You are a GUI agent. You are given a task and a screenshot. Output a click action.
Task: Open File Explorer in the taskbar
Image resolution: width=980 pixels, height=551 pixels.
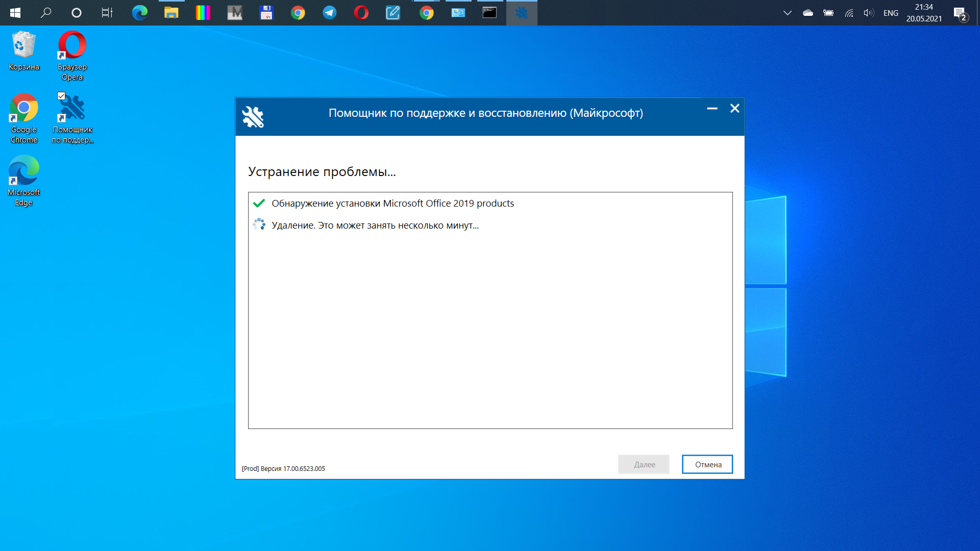[x=171, y=13]
